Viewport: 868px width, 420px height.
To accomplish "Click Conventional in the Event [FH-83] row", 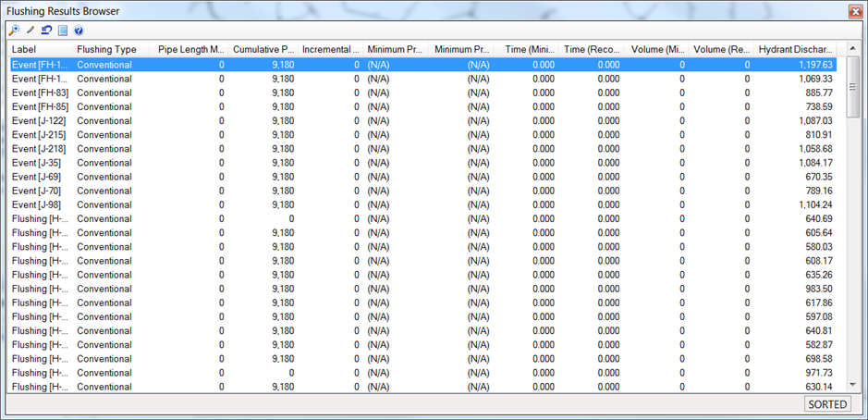I will [x=104, y=93].
